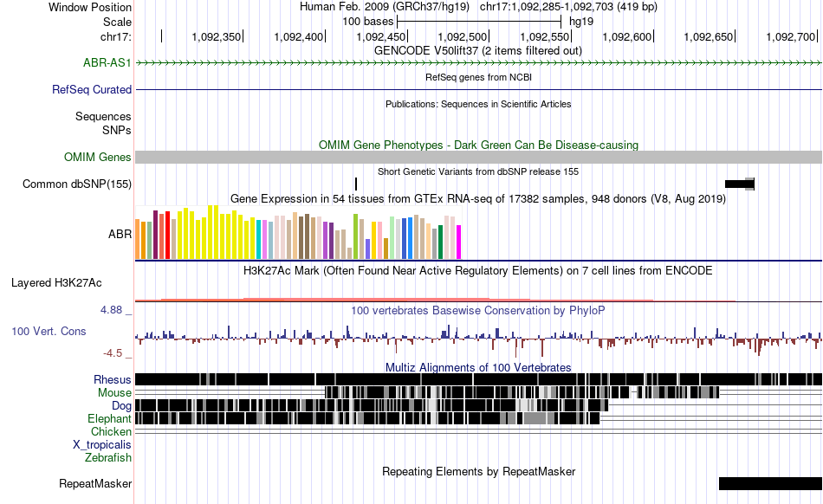
Task: Select the Dog alignment row label
Action: point(121,406)
